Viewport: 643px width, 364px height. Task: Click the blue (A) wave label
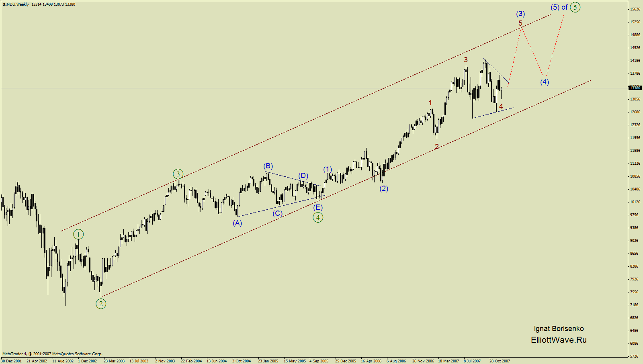238,223
